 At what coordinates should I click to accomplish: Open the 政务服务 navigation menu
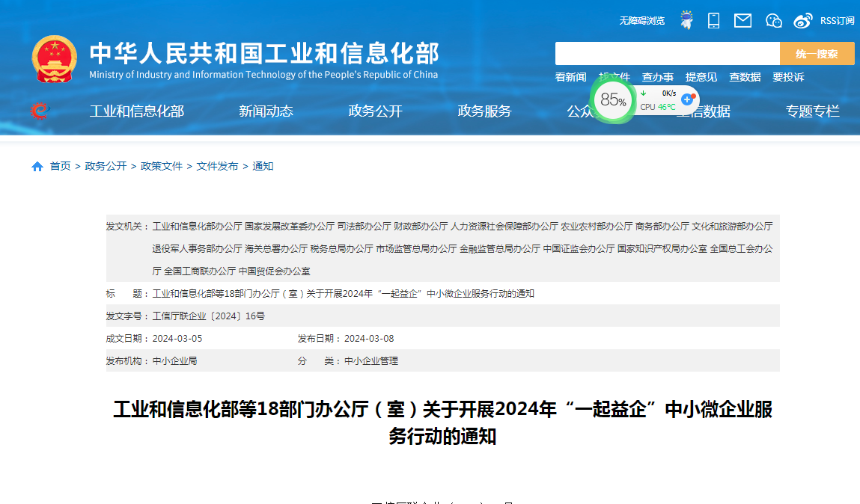pos(484,111)
